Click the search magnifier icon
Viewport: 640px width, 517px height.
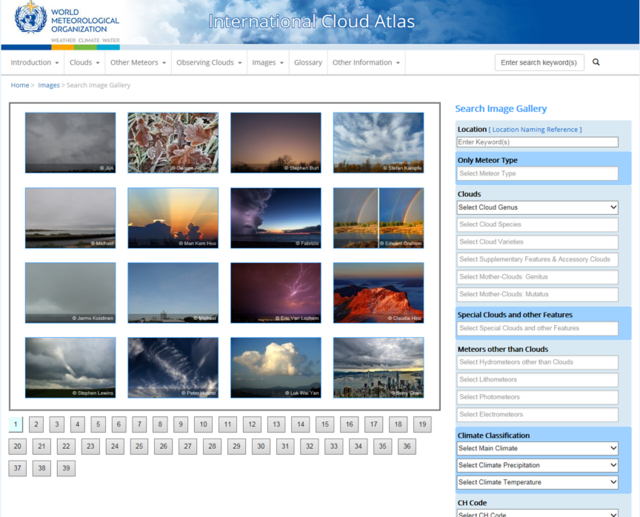coord(596,62)
